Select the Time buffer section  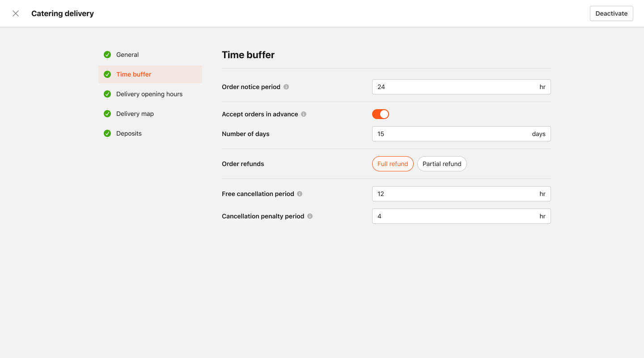[x=150, y=74]
